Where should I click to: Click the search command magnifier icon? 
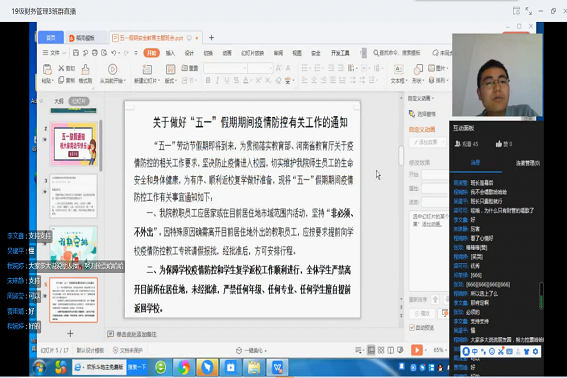pos(376,53)
